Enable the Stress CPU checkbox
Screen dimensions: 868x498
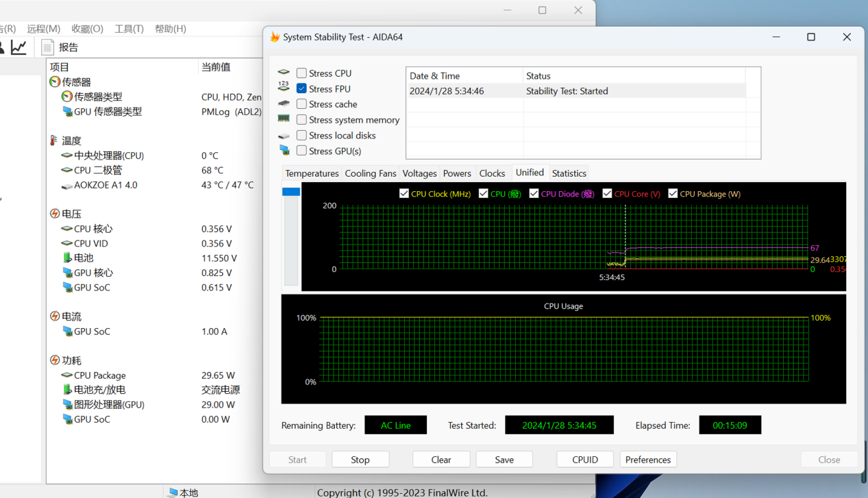tap(301, 73)
